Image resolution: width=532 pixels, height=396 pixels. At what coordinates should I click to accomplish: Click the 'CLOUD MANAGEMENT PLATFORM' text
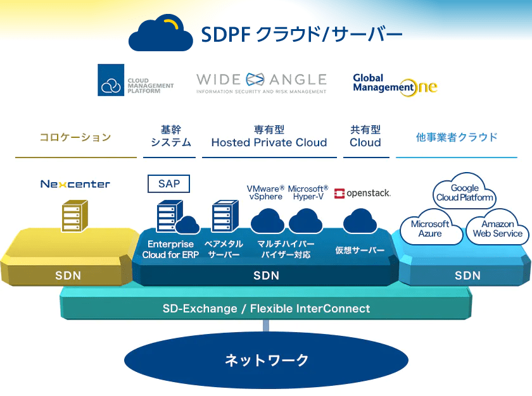(x=151, y=85)
